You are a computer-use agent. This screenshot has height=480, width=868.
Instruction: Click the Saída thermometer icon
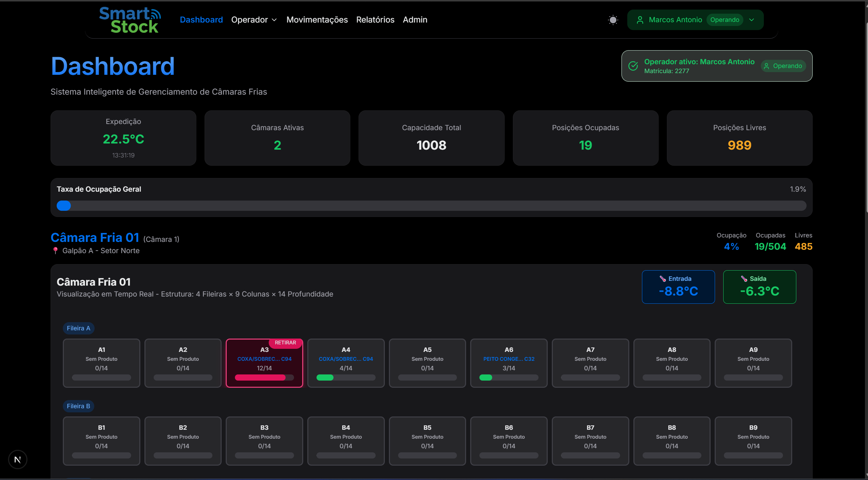pos(744,279)
